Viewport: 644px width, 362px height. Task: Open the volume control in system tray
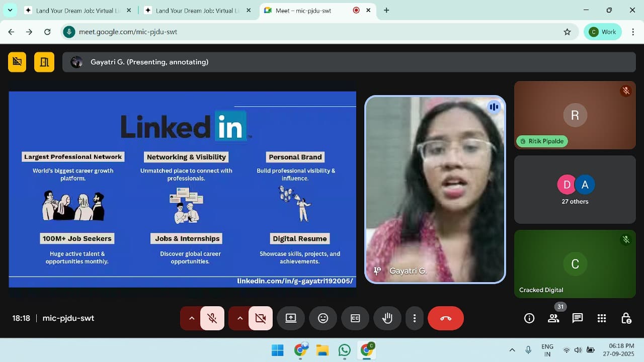coord(578,349)
